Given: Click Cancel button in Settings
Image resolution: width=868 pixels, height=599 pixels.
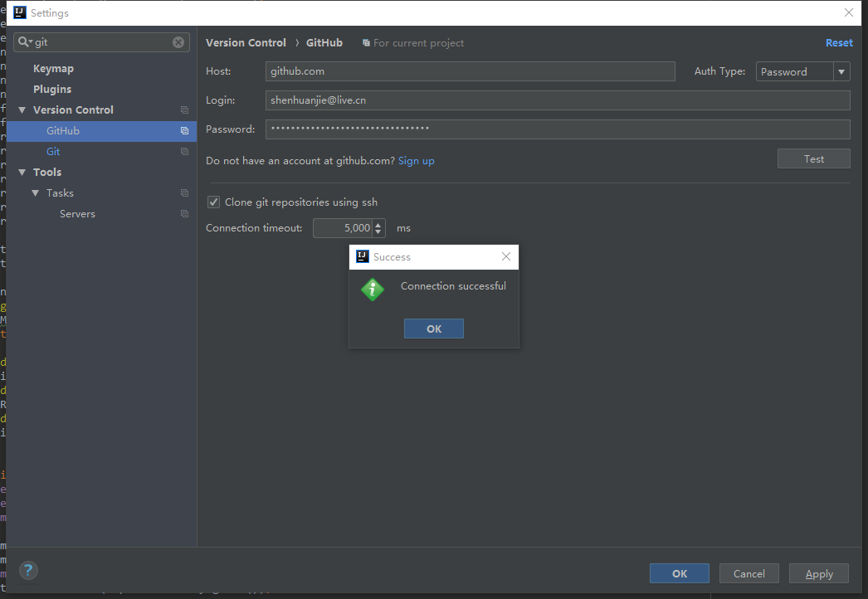Looking at the screenshot, I should 749,573.
